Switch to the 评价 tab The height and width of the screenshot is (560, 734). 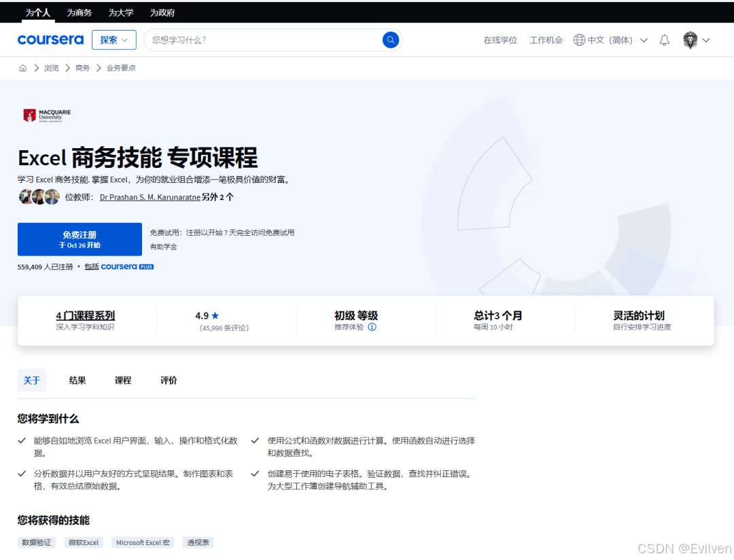coord(169,380)
